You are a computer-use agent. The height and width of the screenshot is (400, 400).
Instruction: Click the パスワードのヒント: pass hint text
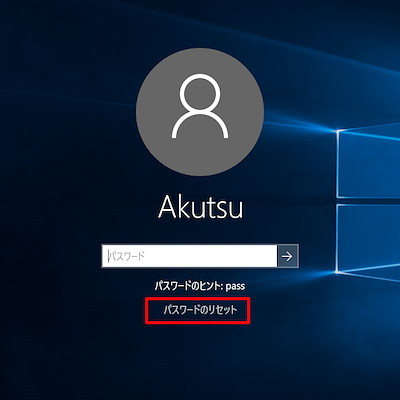(x=200, y=286)
